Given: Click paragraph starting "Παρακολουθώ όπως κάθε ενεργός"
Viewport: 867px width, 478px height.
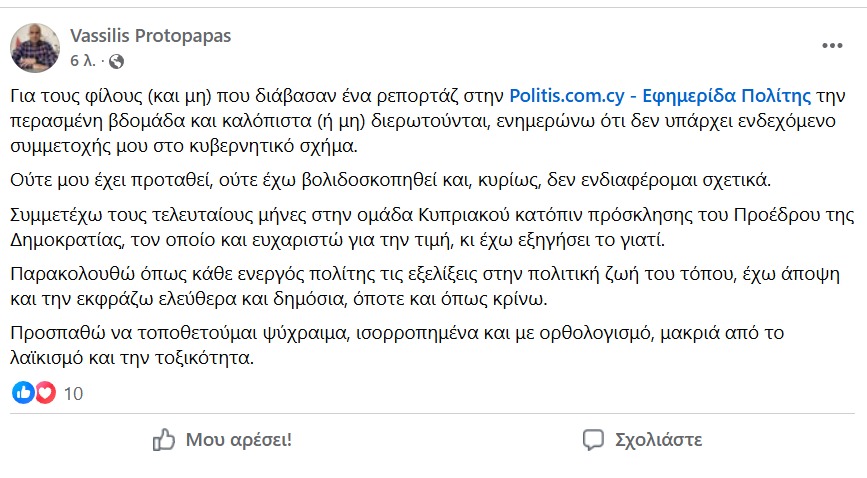Looking at the screenshot, I should [x=425, y=287].
